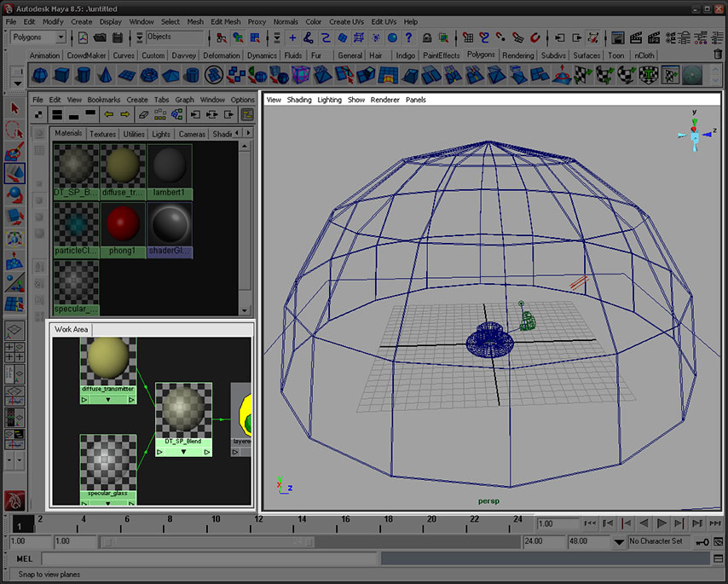The height and width of the screenshot is (584, 728).
Task: Click the play forward button
Action: [x=662, y=523]
